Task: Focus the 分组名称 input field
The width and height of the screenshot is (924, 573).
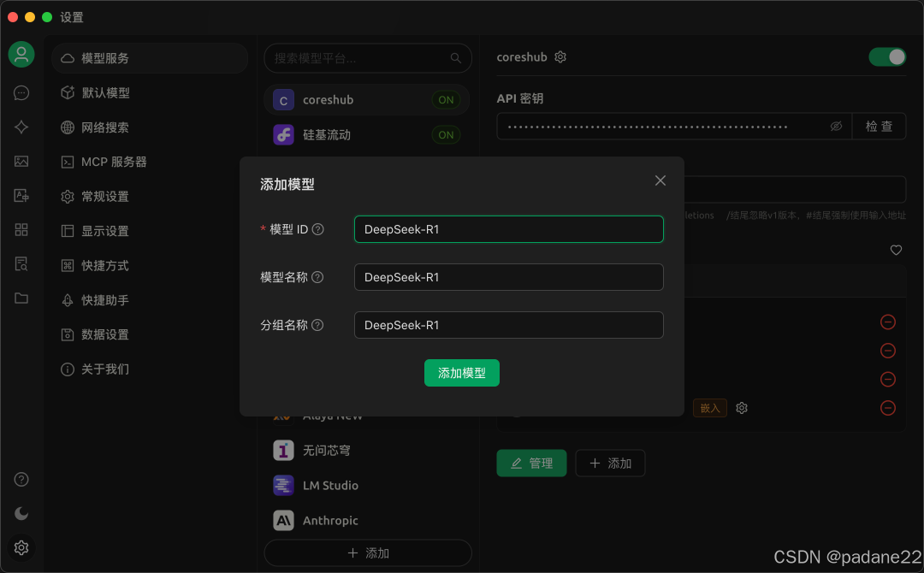Action: pyautogui.click(x=508, y=325)
